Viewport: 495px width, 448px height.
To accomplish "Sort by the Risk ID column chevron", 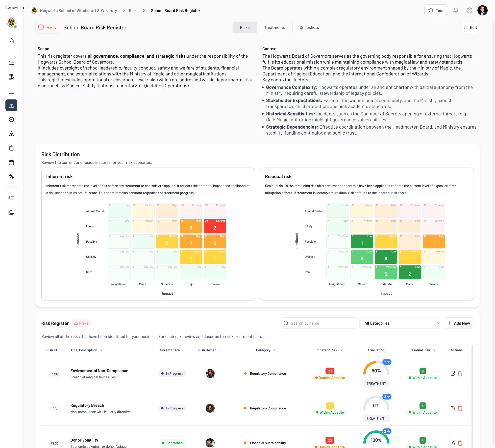I will (61, 350).
